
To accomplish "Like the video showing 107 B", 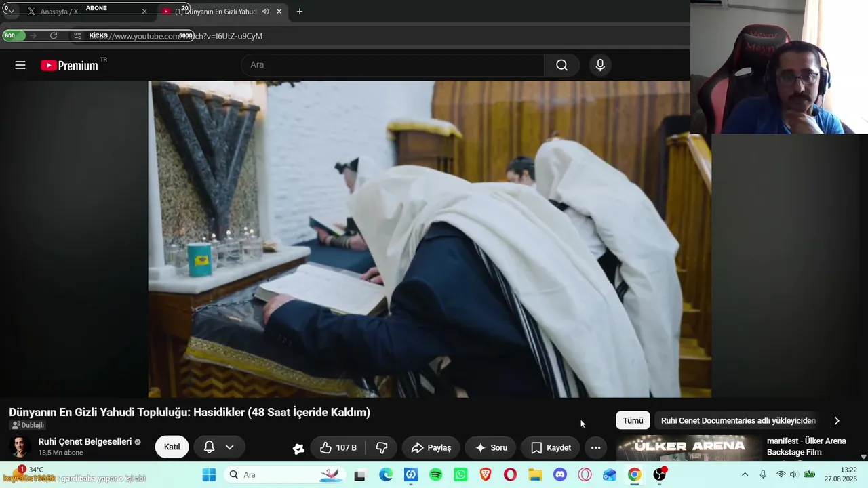I will click(338, 447).
